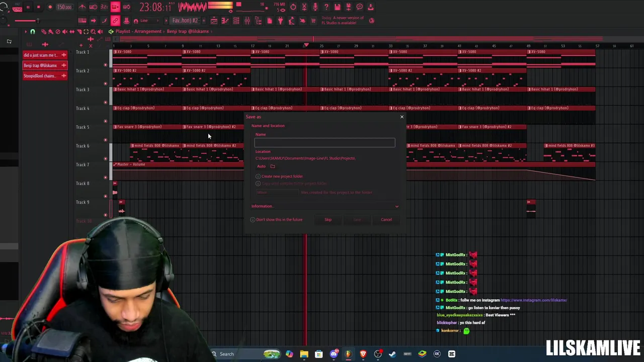644x362 pixels.
Task: Click the Track 6 header label
Action: click(x=83, y=146)
